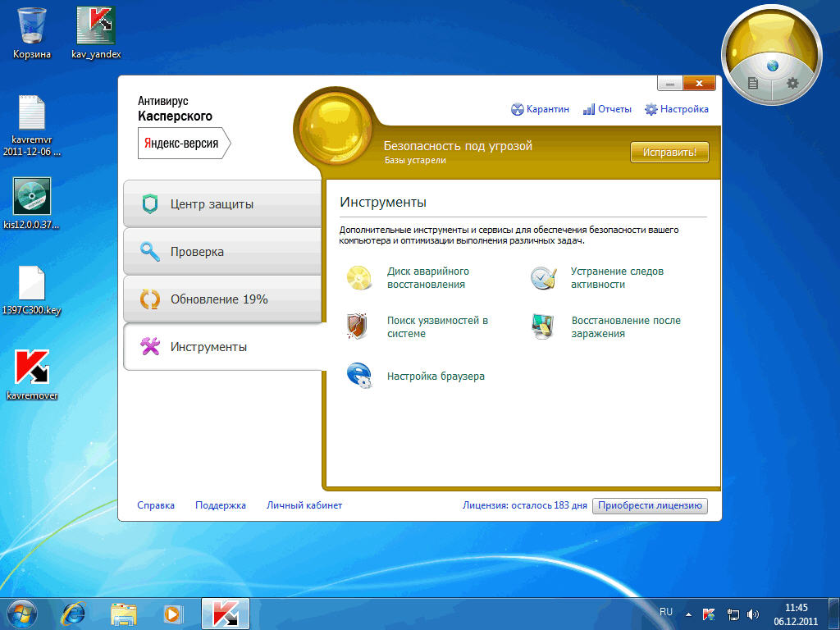Open Восстановление после заражения link
Viewport: 840px width, 630px height.
tap(626, 326)
